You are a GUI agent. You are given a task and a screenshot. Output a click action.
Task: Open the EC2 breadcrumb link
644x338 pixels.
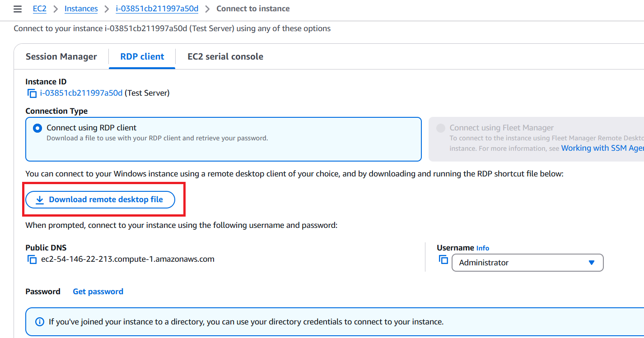[x=39, y=8]
